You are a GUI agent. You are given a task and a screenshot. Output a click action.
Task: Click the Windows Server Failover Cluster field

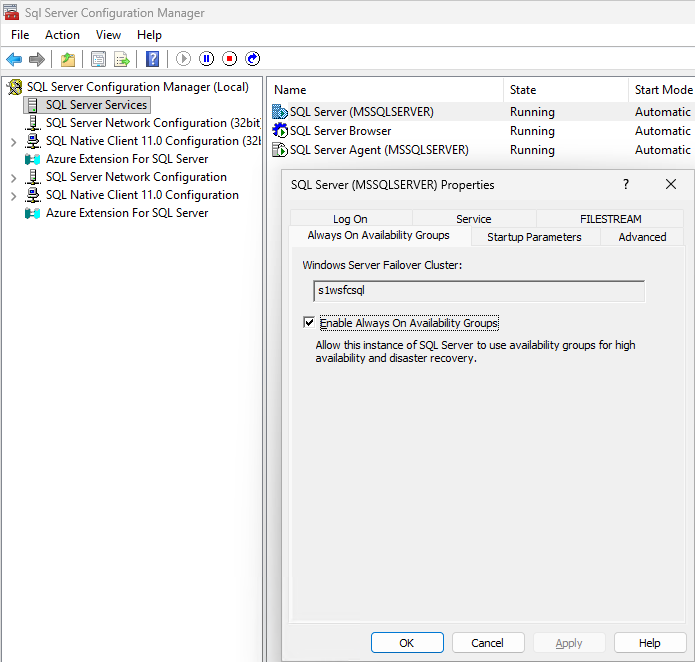[x=479, y=291]
